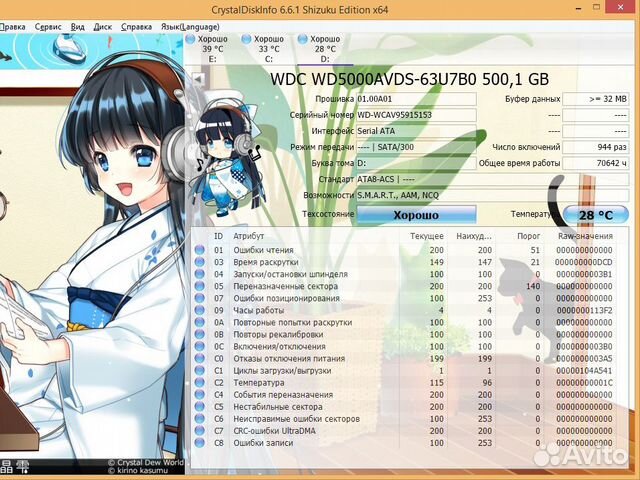Click the Атрибут column header

[249, 236]
